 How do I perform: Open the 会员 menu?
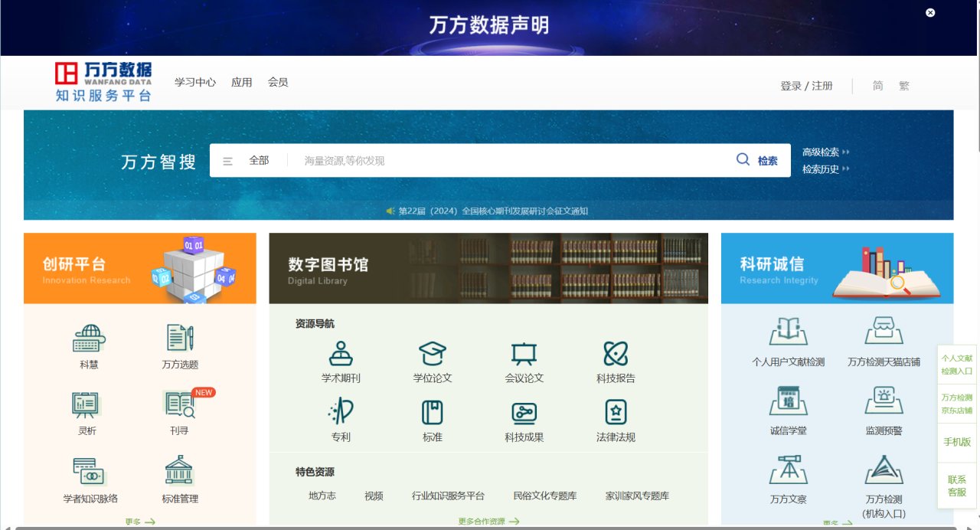278,82
